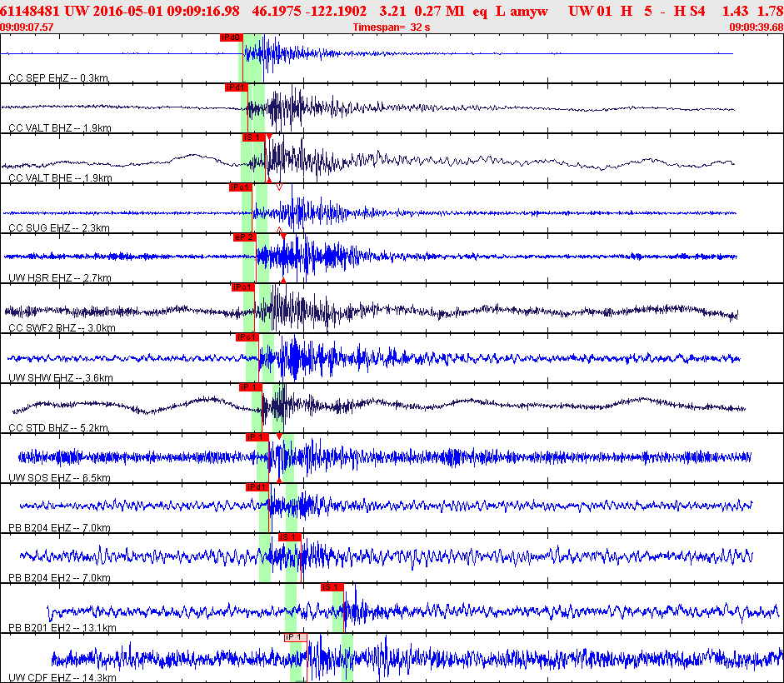
Task: Click the 'UW CDF EHZ -- 14.3km' channel label
Action: (62, 678)
